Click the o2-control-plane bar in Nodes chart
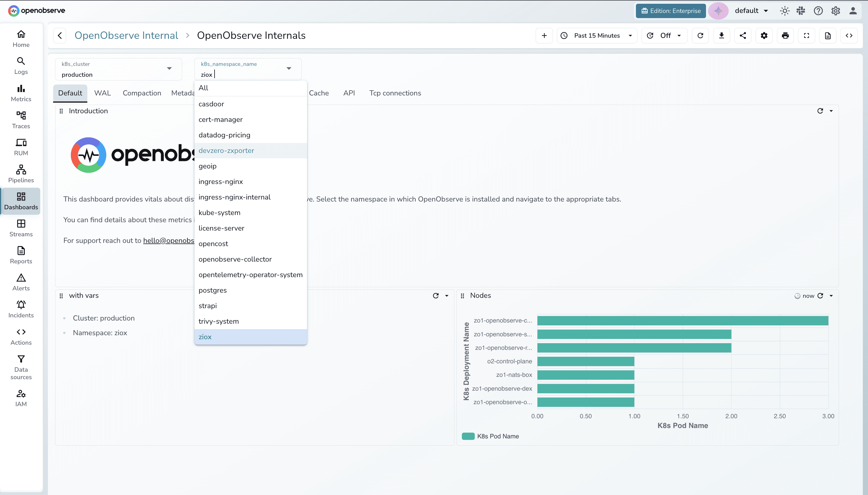The image size is (868, 495). click(x=585, y=361)
